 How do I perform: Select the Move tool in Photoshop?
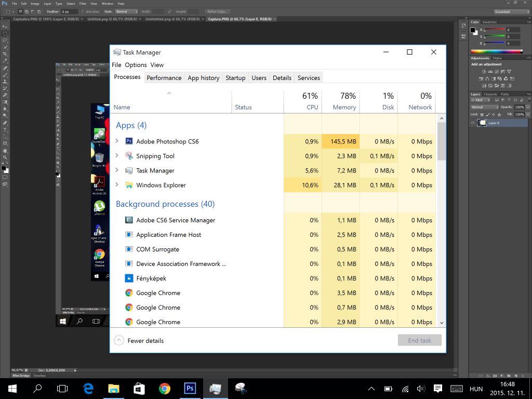click(5, 26)
